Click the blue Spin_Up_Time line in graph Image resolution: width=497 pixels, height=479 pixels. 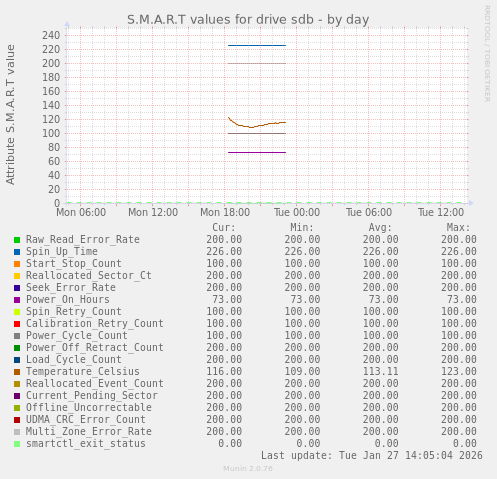point(257,45)
